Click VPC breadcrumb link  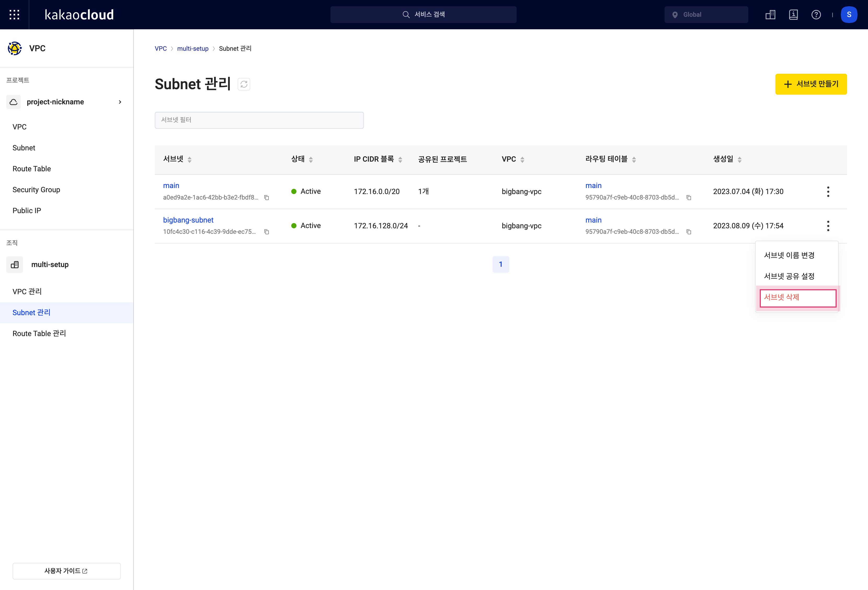161,49
